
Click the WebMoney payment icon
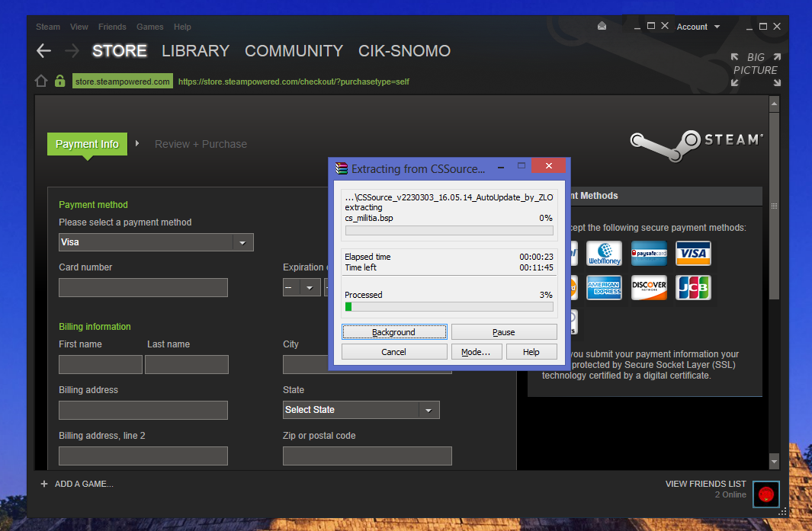point(604,254)
